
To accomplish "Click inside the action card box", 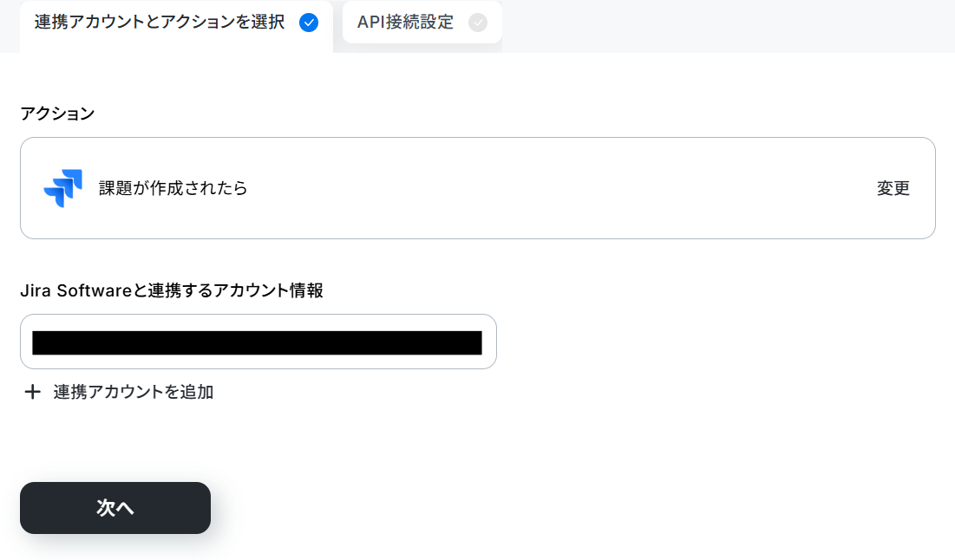I will (x=477, y=188).
